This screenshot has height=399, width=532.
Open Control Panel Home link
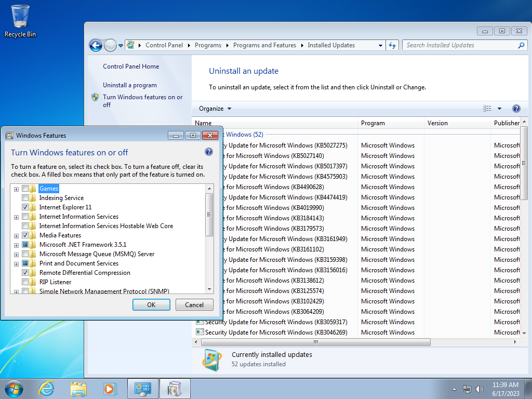(x=131, y=66)
